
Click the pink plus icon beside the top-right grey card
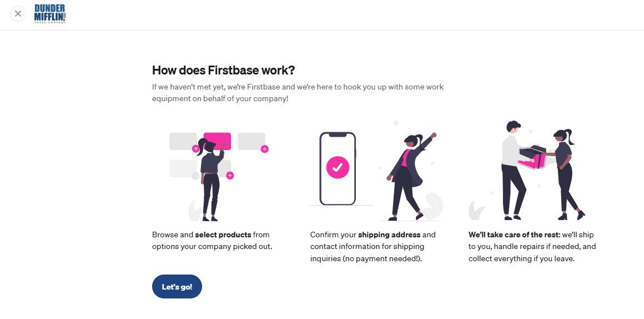pyautogui.click(x=264, y=149)
